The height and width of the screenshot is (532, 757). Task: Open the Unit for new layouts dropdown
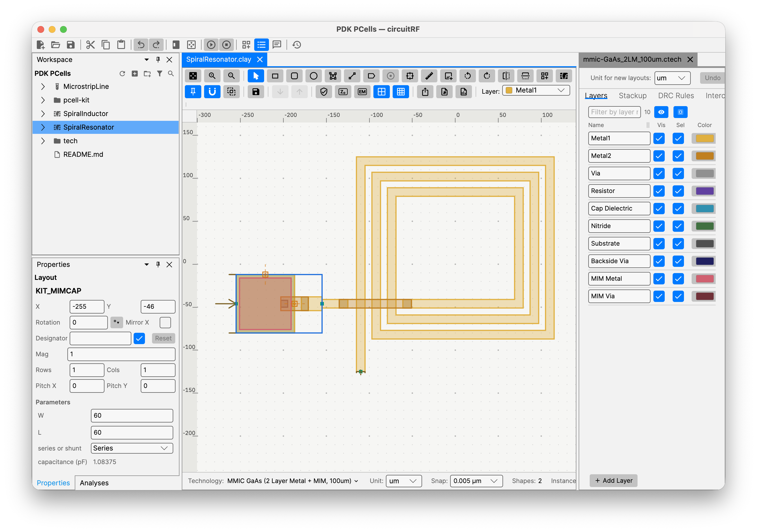(x=672, y=78)
